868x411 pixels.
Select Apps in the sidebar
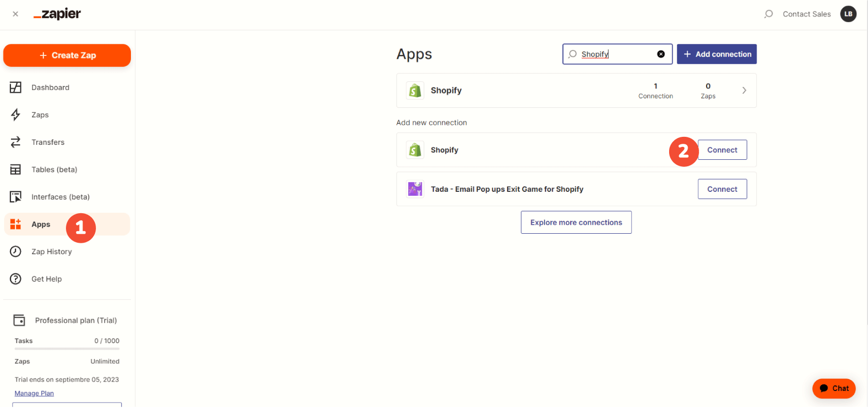pos(67,224)
